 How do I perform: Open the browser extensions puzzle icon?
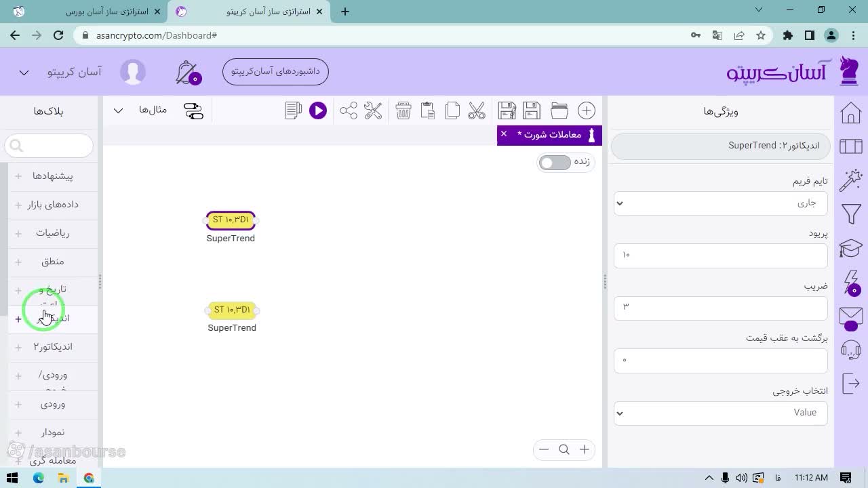[787, 35]
